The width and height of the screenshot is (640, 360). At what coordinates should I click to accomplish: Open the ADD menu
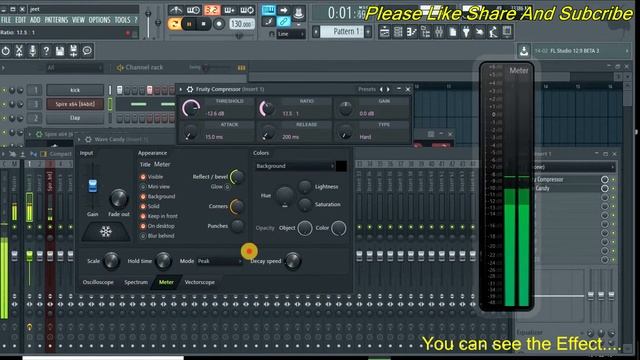(x=35, y=20)
